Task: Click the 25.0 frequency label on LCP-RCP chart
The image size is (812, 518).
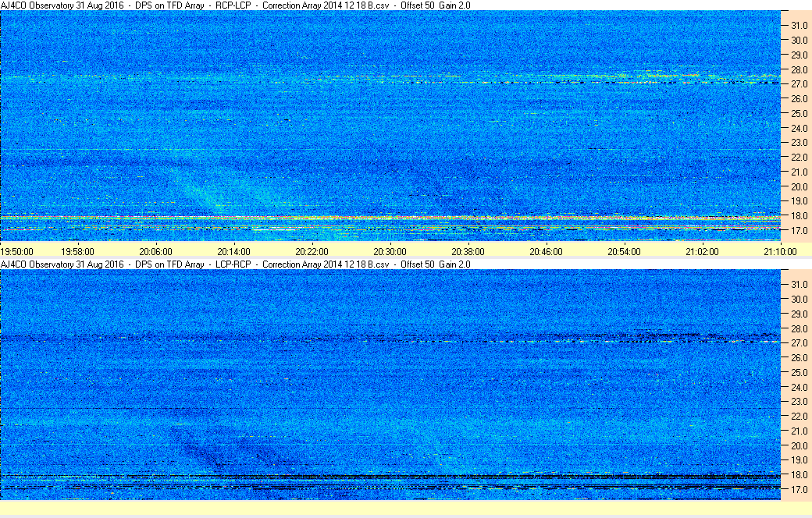Action: click(799, 373)
